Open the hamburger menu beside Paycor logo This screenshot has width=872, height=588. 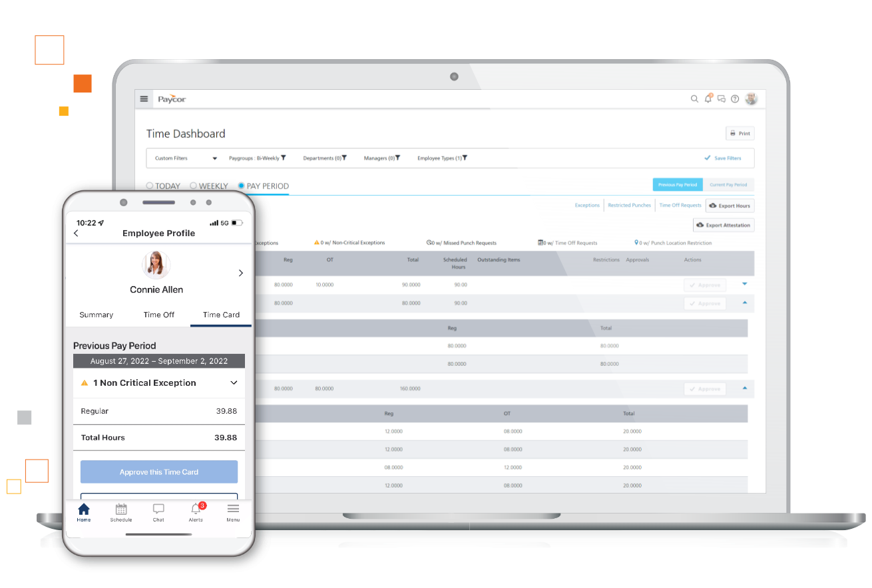coord(144,99)
